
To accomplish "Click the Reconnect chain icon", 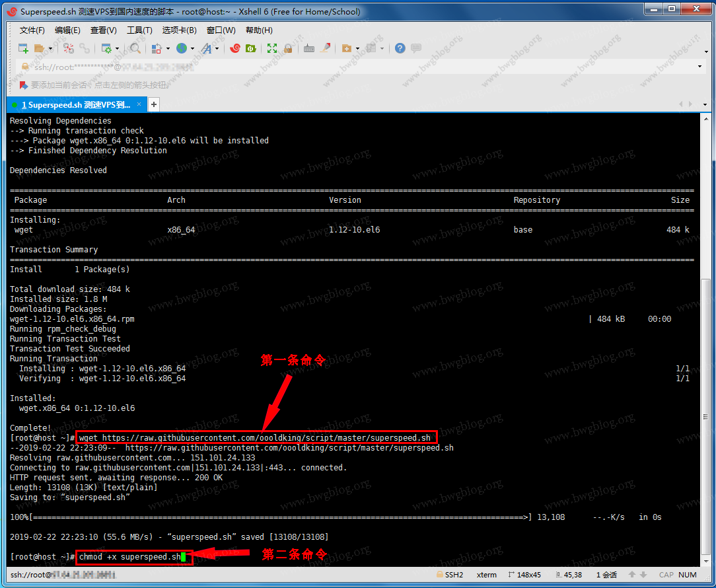I will (85, 48).
